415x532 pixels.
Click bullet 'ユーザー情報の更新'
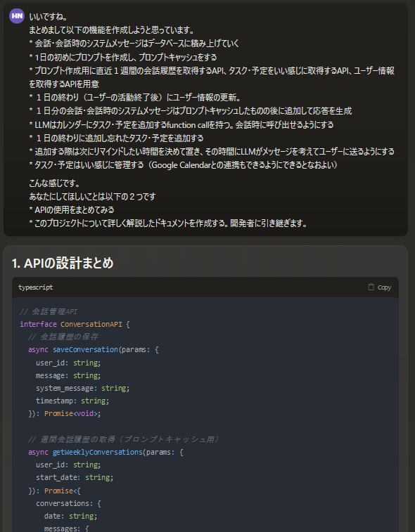pos(135,98)
